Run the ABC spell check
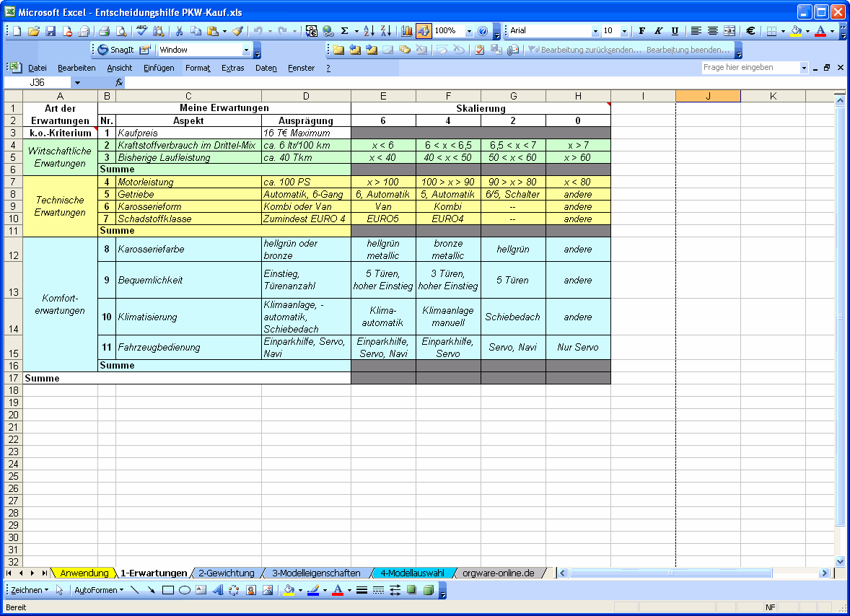Image resolution: width=850 pixels, height=616 pixels. tap(142, 31)
